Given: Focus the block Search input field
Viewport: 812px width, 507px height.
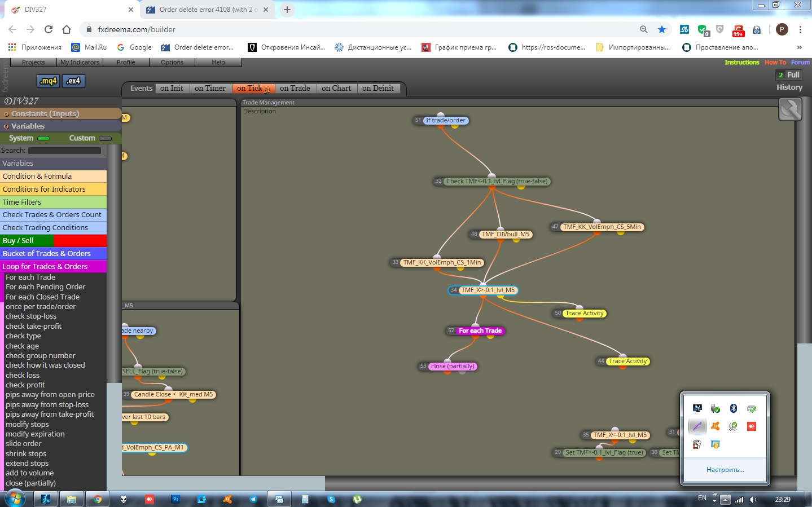Looking at the screenshot, I should pyautogui.click(x=64, y=151).
